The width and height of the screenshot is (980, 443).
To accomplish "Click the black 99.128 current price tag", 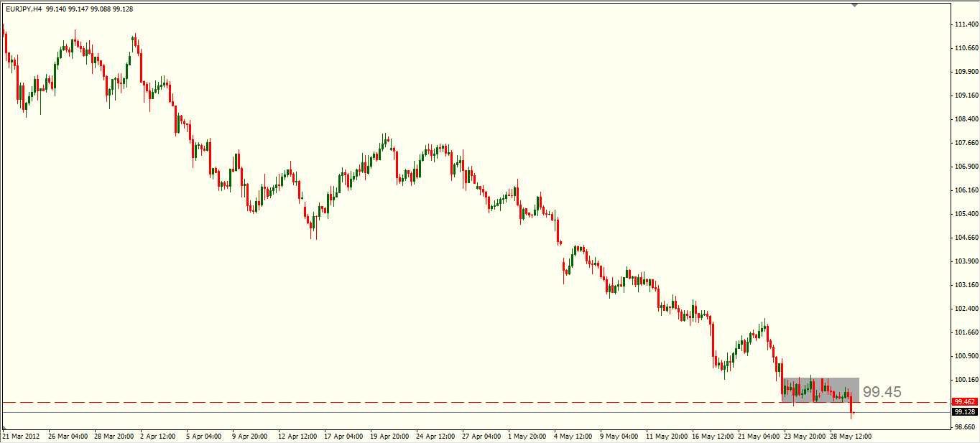I will tap(964, 412).
